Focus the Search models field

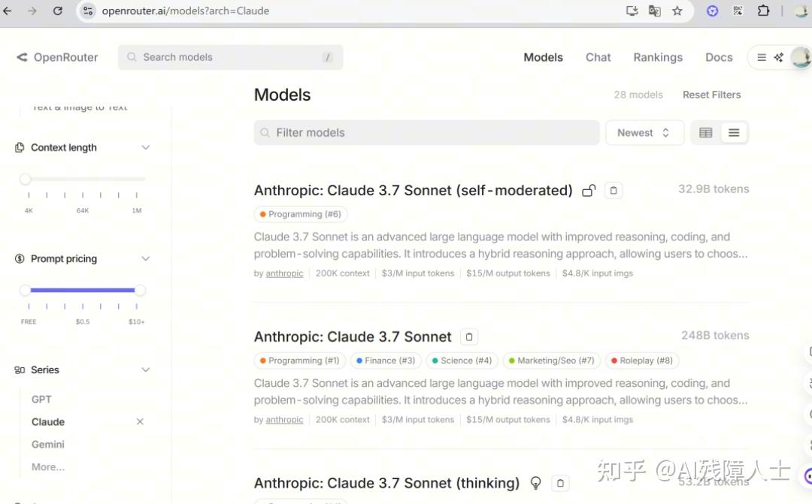click(x=231, y=57)
